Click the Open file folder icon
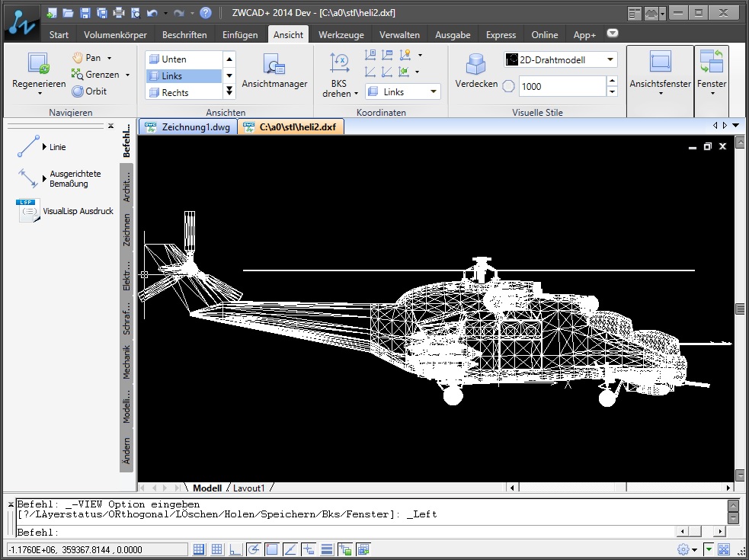Image resolution: width=749 pixels, height=560 pixels. (68, 13)
